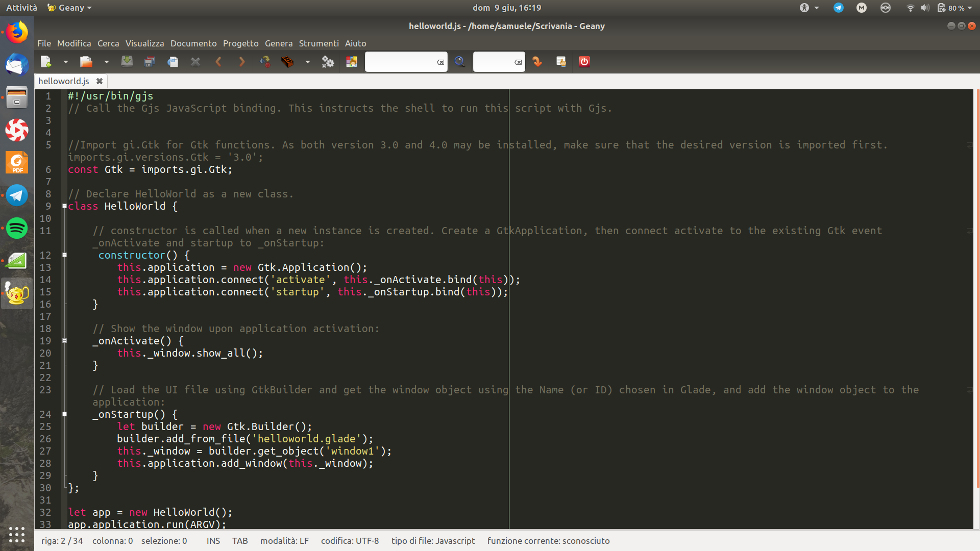Open the Genera menu
The image size is (980, 551).
click(x=278, y=43)
